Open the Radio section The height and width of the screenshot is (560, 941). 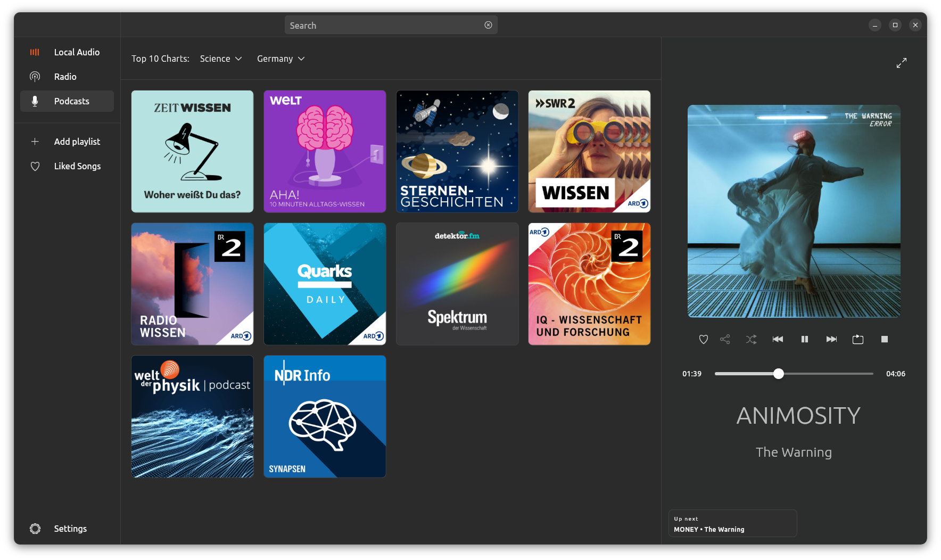click(x=67, y=77)
